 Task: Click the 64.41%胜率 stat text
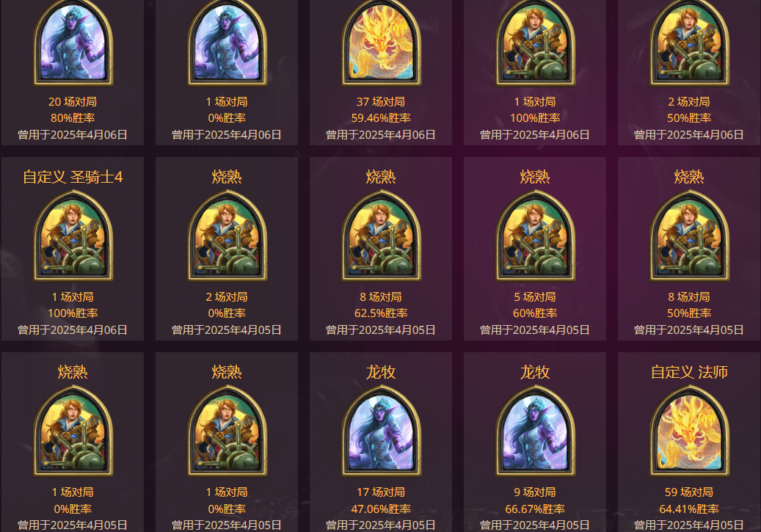(689, 509)
